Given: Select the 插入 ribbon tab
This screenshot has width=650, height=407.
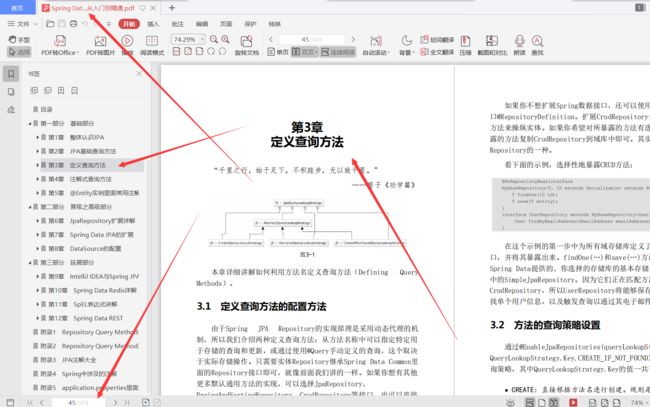Looking at the screenshot, I should point(153,24).
